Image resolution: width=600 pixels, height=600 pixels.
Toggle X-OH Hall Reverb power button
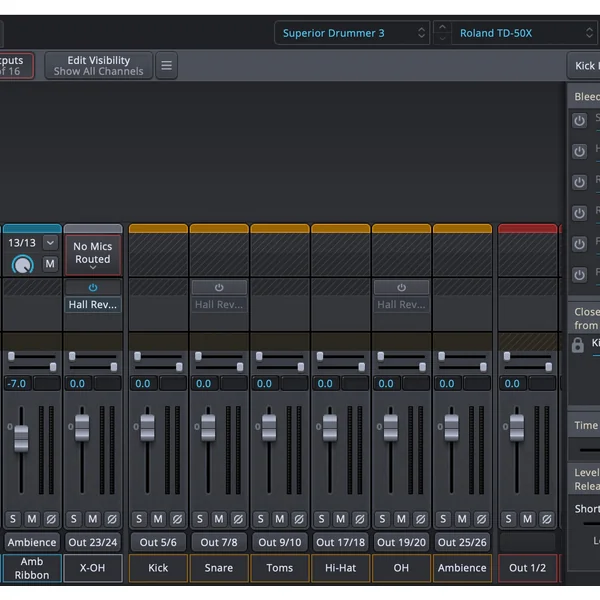[93, 287]
